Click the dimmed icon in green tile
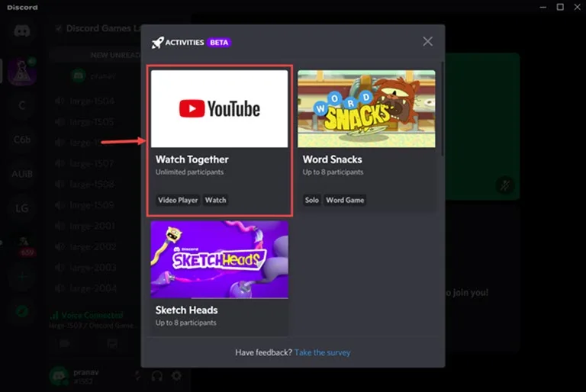Screen dimensions: 586x392 (505, 185)
